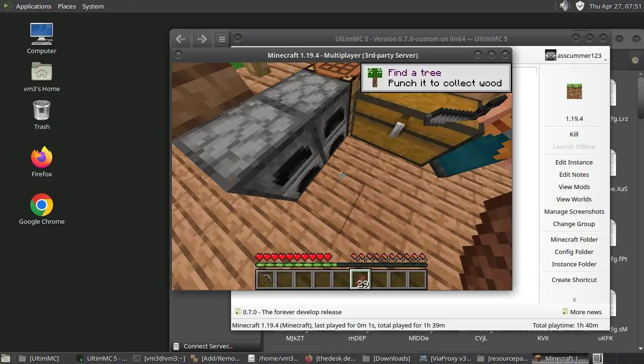Expand more actions chevron below Create Shortcut

[574, 300]
